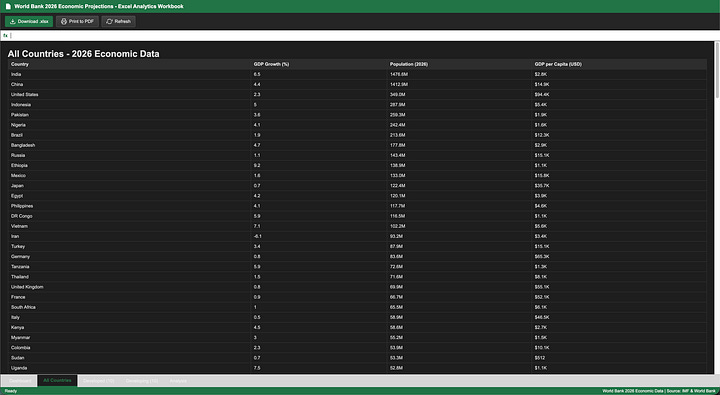Select the Russia country cell

tap(129, 155)
